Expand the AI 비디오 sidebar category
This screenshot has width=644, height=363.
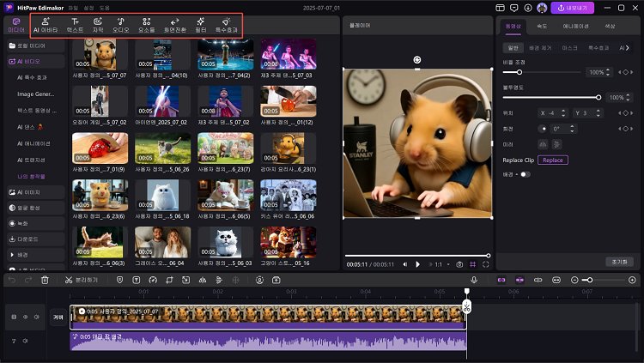pos(36,61)
